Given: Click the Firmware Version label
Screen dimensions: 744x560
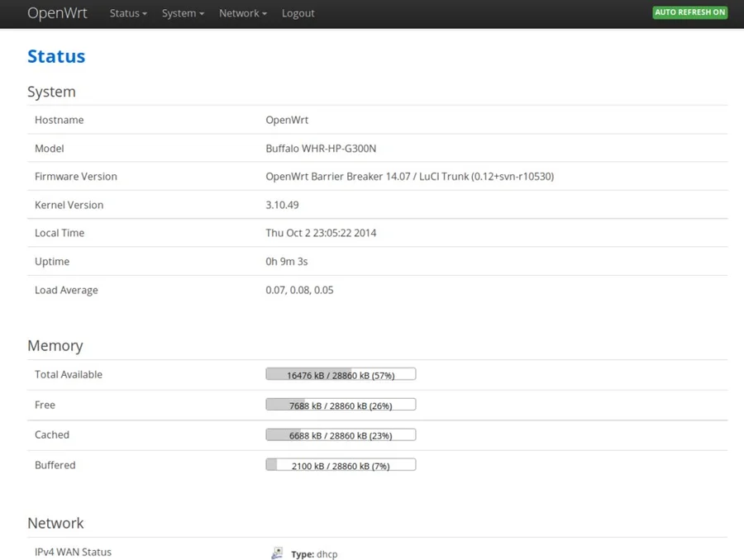Looking at the screenshot, I should (76, 177).
